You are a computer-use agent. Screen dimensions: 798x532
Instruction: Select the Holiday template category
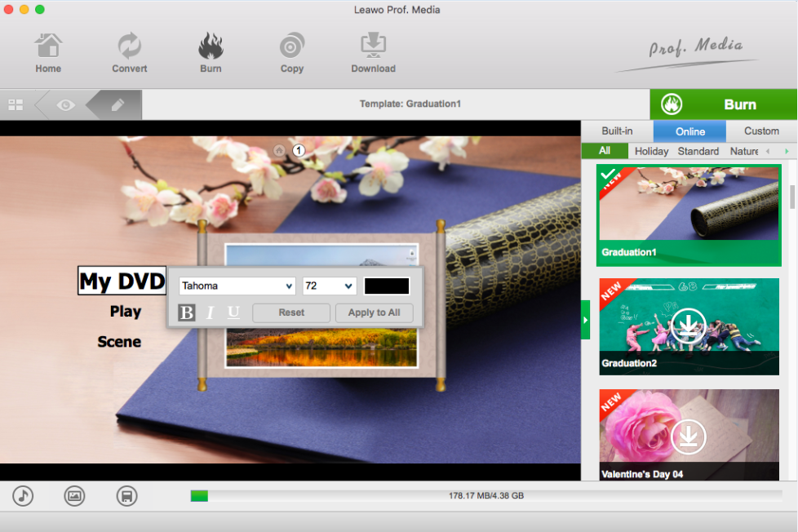[x=651, y=151]
